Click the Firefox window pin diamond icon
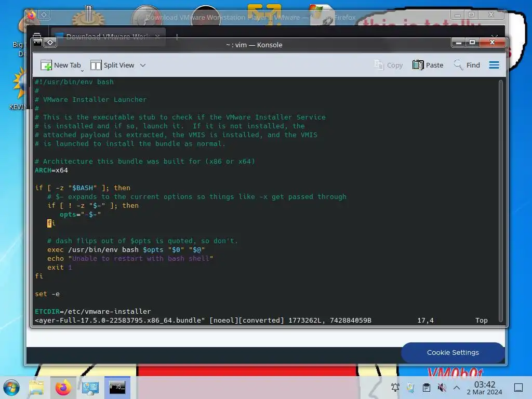 point(44,15)
